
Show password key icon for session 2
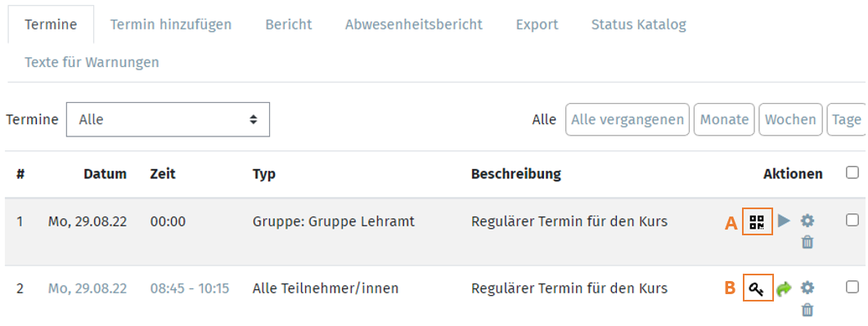(x=757, y=288)
